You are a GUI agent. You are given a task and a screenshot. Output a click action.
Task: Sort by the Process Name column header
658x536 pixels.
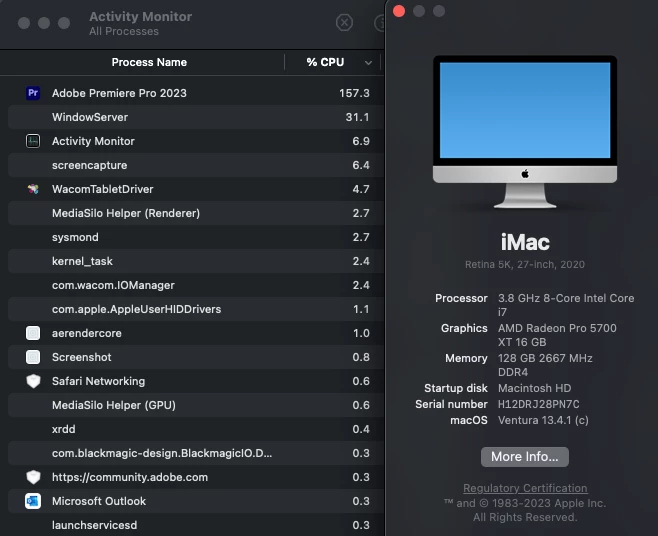coord(149,62)
